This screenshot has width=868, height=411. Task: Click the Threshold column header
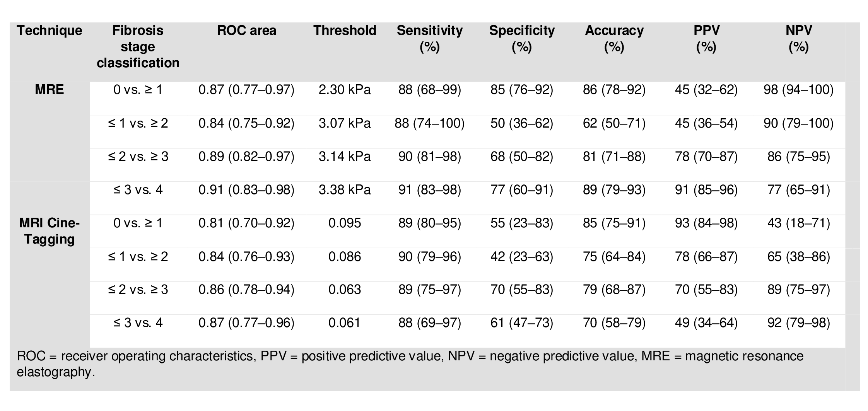[345, 31]
